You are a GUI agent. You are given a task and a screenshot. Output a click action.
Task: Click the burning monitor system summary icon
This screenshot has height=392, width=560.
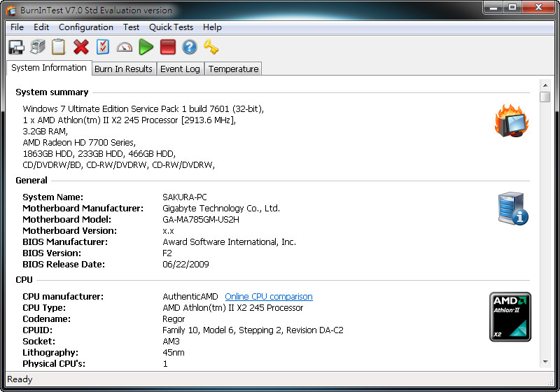tap(512, 120)
